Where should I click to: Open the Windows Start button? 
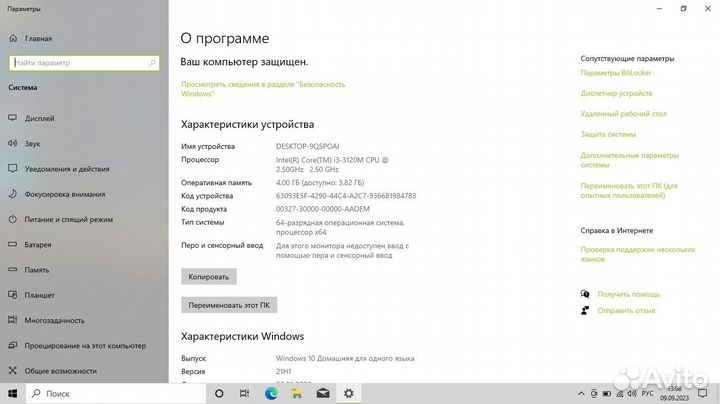(x=13, y=393)
